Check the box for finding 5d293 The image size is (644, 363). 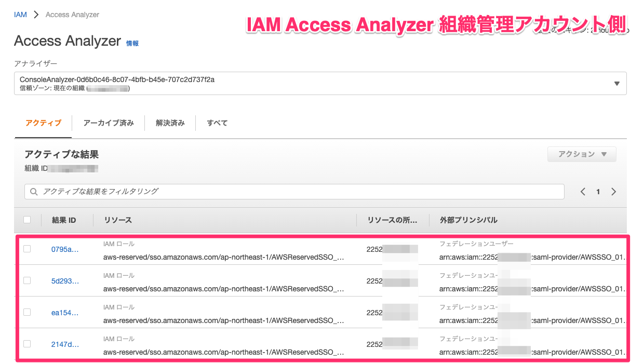click(27, 280)
